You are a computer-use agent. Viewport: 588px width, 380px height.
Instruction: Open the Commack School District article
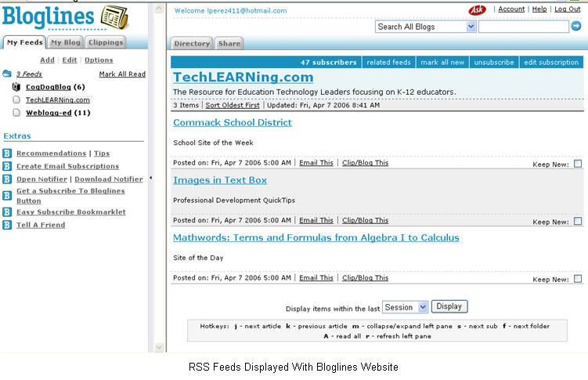pos(233,122)
